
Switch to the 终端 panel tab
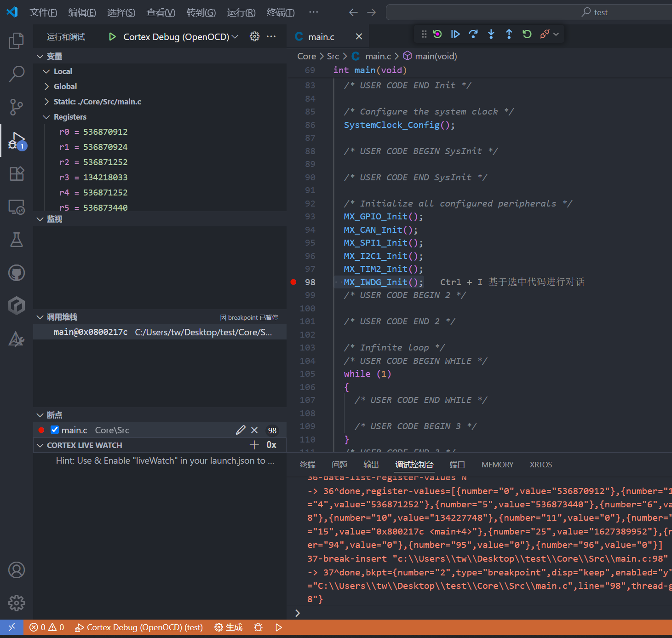308,465
